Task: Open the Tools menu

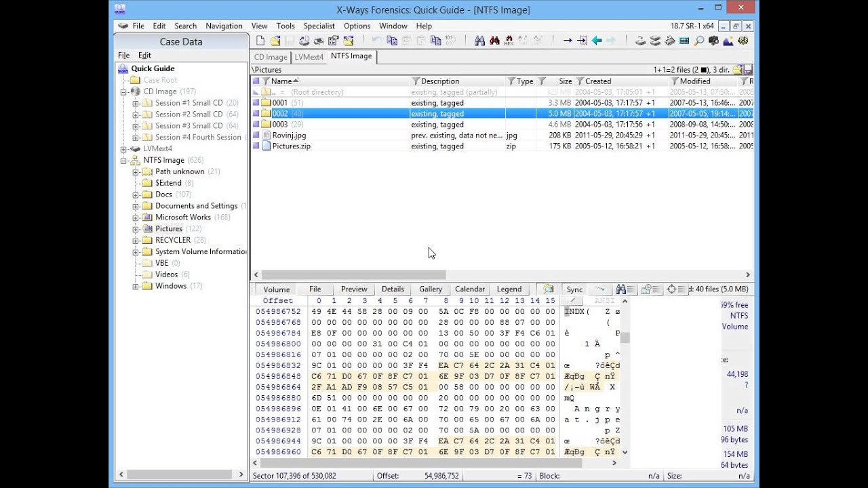Action: click(285, 26)
